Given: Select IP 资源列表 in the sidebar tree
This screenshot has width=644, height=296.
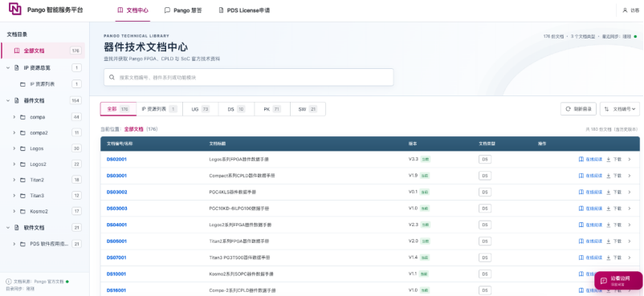Looking at the screenshot, I should (x=43, y=84).
